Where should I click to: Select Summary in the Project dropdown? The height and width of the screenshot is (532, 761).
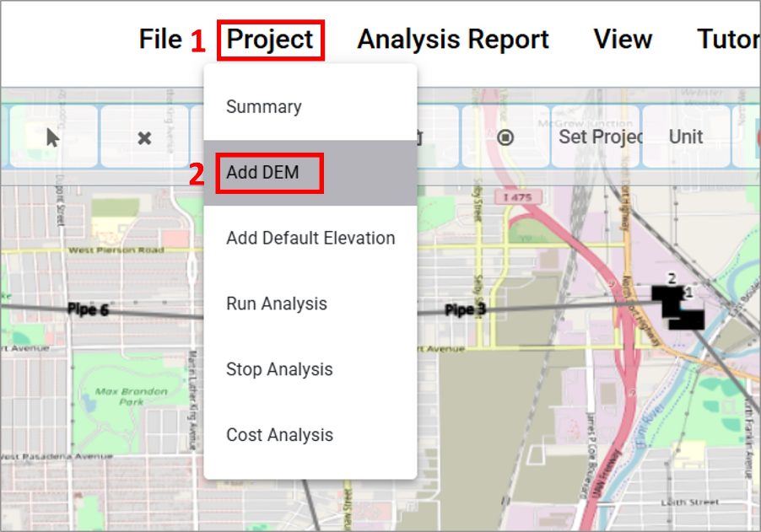tap(310, 107)
